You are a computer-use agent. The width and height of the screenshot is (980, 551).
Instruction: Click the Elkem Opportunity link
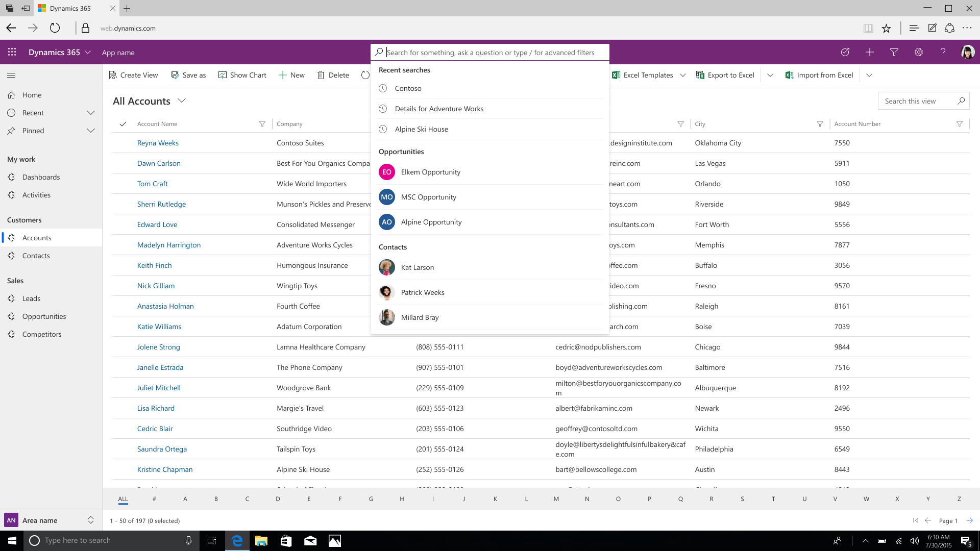click(x=431, y=171)
